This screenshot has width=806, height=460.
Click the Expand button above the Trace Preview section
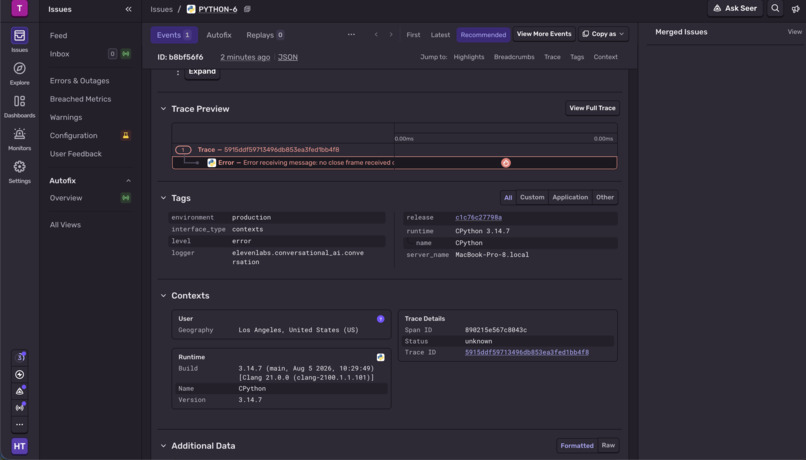202,71
